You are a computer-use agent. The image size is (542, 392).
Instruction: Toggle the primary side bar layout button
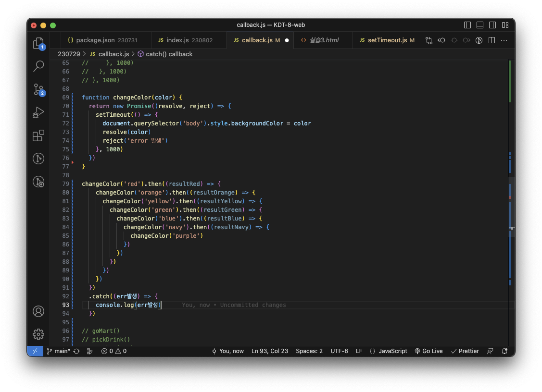click(467, 25)
